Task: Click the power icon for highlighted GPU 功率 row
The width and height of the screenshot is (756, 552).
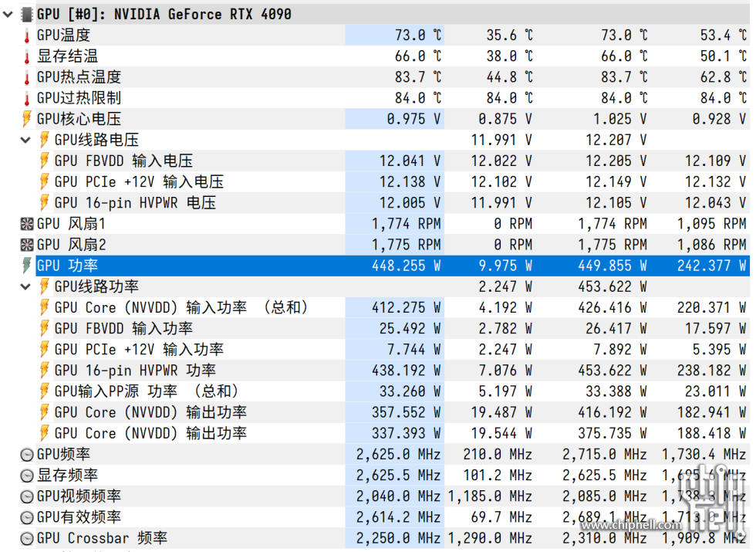Action: tap(27, 266)
